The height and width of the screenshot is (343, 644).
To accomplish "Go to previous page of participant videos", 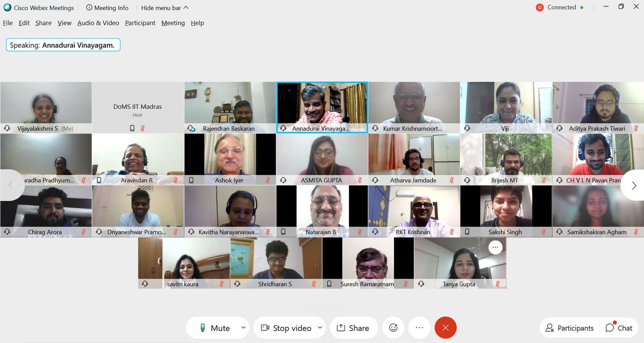I will tap(11, 185).
